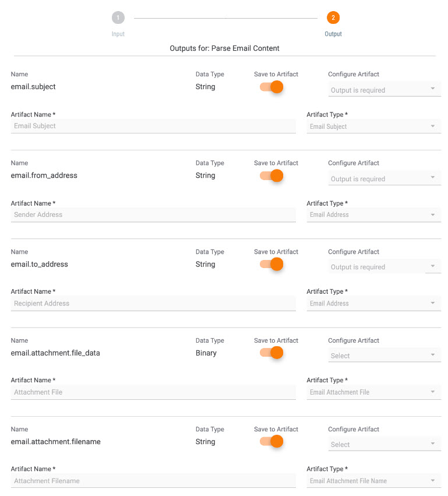This screenshot has height=496, width=448.
Task: Toggle Save to Artifact for email.attachment.filename
Action: pos(271,441)
